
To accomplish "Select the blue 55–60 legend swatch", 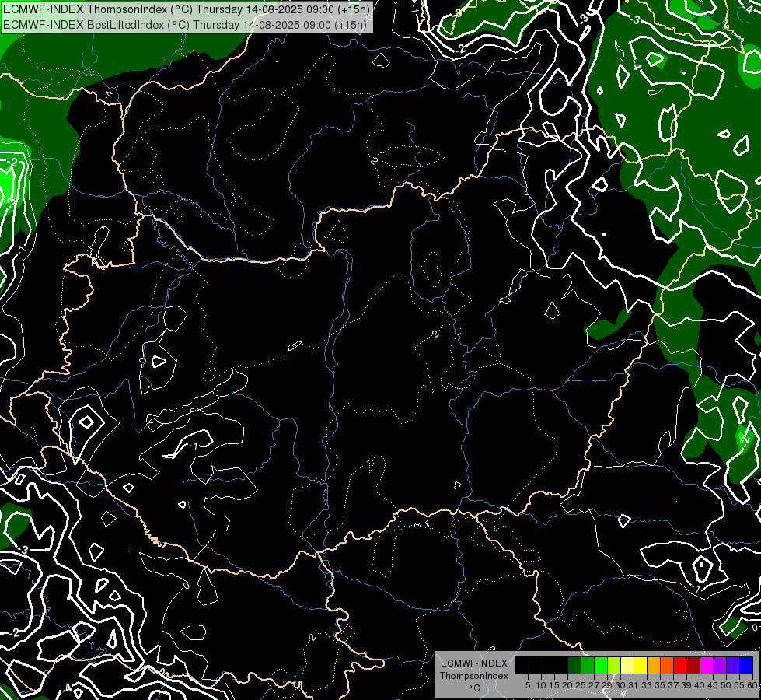I will point(746,665).
